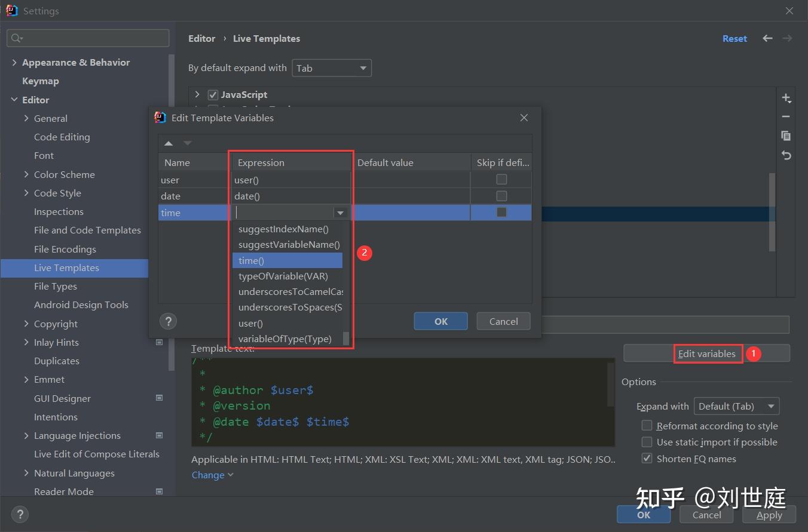This screenshot has height=532, width=808.
Task: Choose suggestIndexName() expression
Action: pyautogui.click(x=287, y=229)
